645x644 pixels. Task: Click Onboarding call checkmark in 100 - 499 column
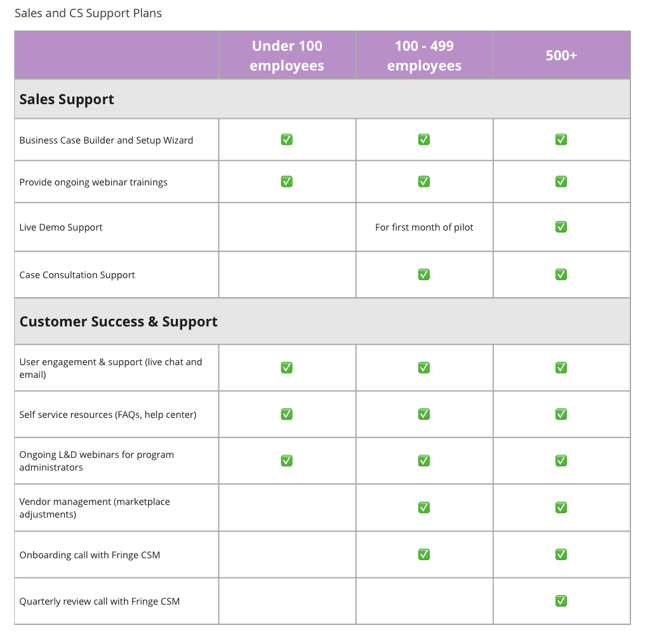[x=424, y=554]
